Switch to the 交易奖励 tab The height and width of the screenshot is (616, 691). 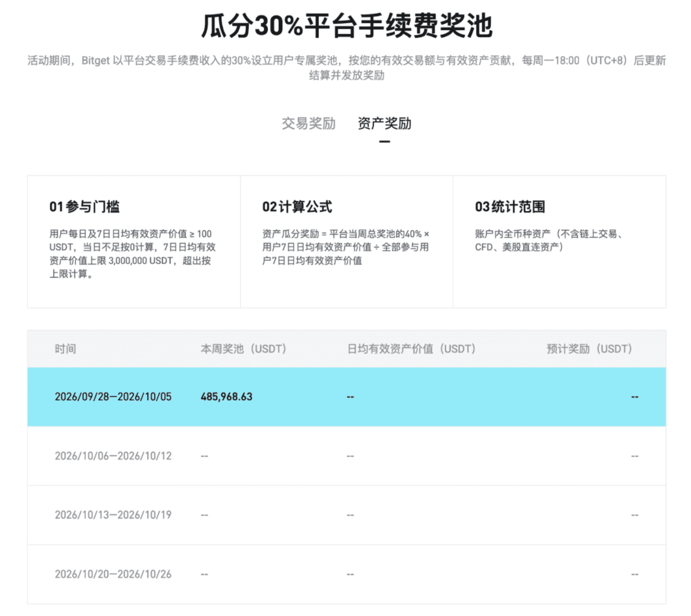(308, 124)
